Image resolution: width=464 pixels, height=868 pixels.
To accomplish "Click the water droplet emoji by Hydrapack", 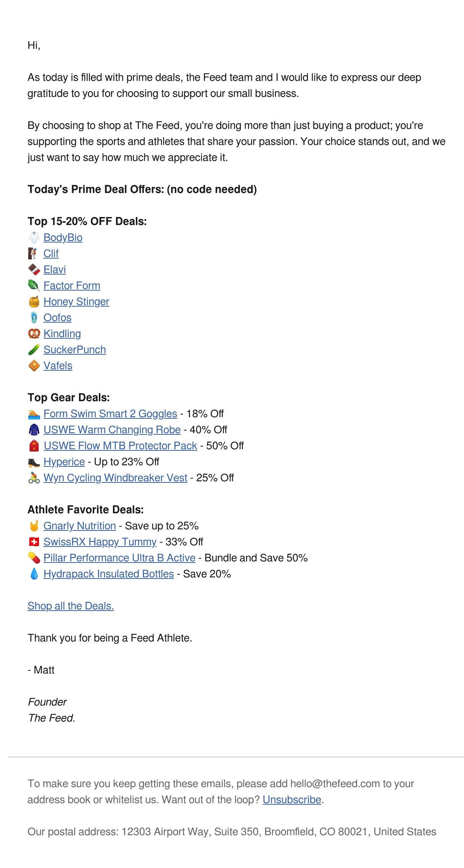I will pyautogui.click(x=34, y=574).
